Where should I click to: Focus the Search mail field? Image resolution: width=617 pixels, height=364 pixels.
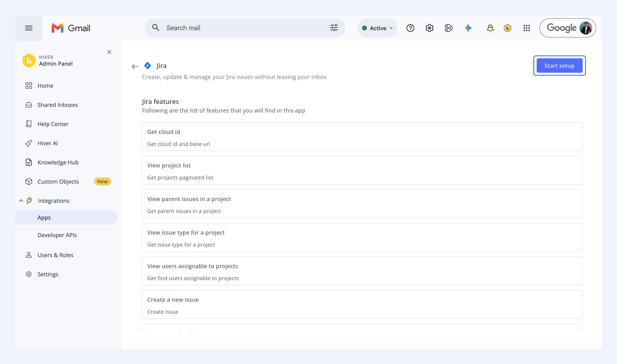(x=245, y=28)
